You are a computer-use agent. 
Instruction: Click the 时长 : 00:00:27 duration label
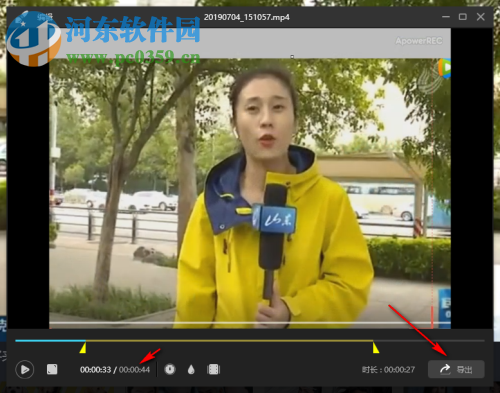(x=388, y=370)
